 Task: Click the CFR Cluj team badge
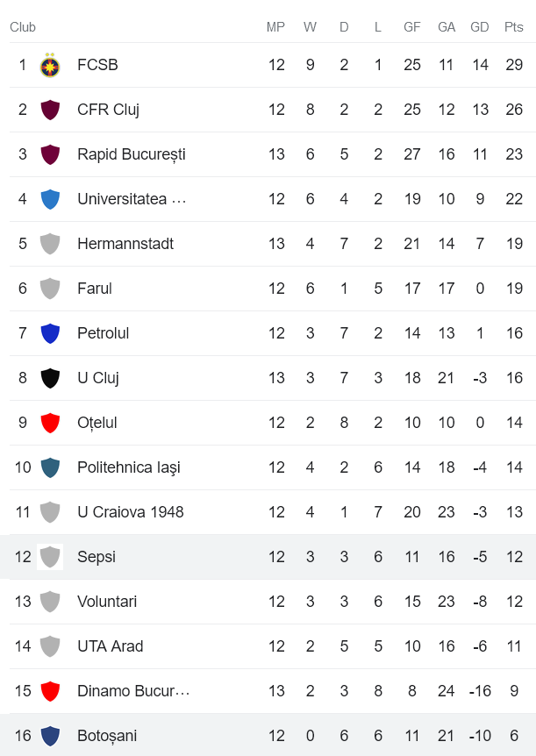click(50, 109)
